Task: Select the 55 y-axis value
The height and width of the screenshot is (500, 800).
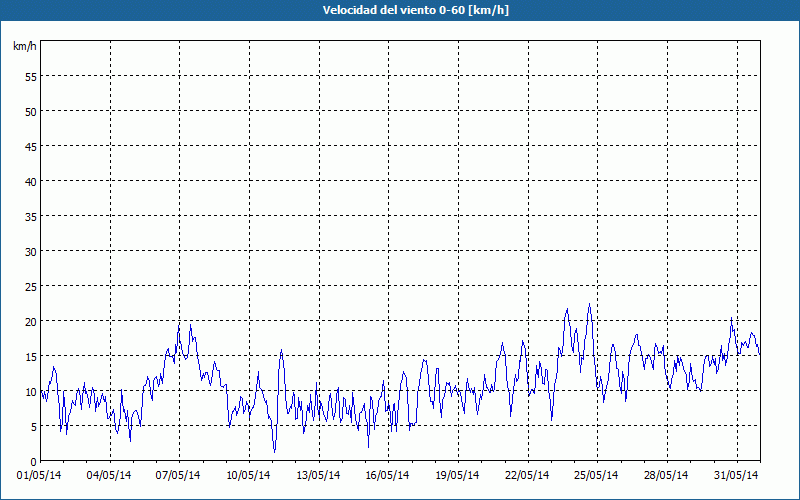Action: [31, 77]
